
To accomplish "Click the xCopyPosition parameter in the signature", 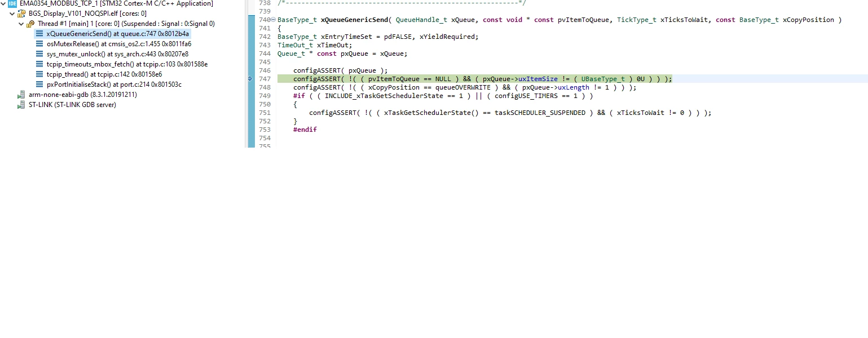I will (x=809, y=20).
